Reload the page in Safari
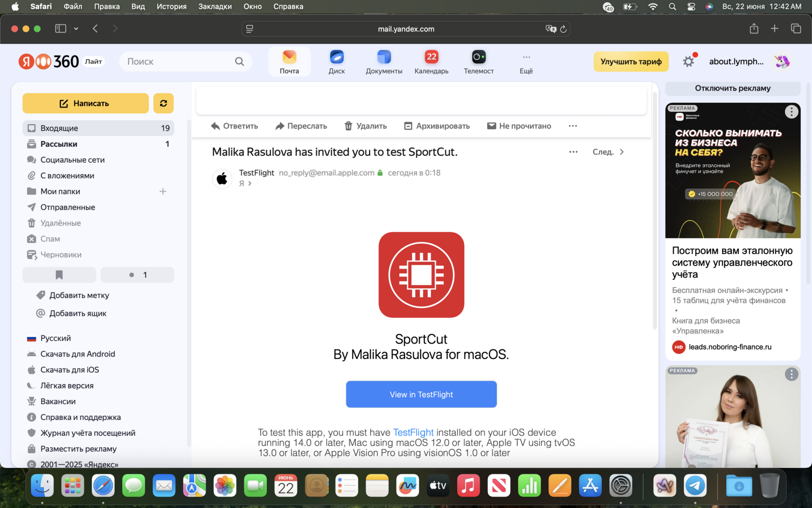This screenshot has width=812, height=508. coord(563,29)
